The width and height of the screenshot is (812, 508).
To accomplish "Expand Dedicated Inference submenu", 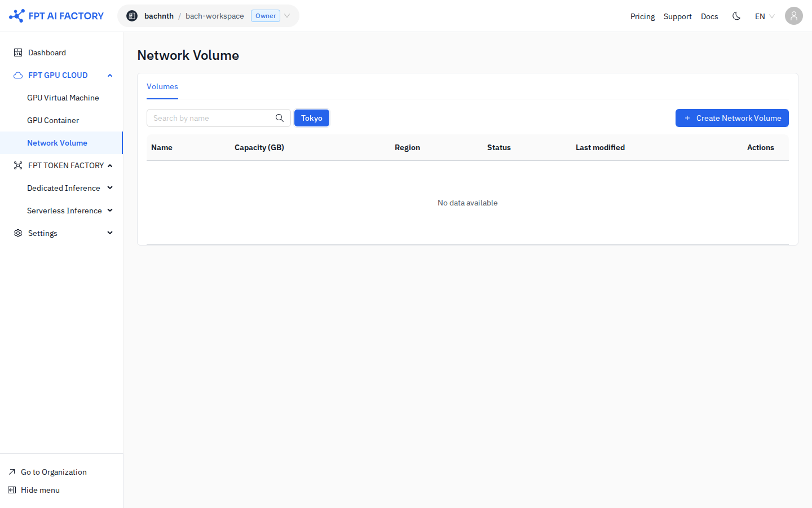I will coord(110,188).
